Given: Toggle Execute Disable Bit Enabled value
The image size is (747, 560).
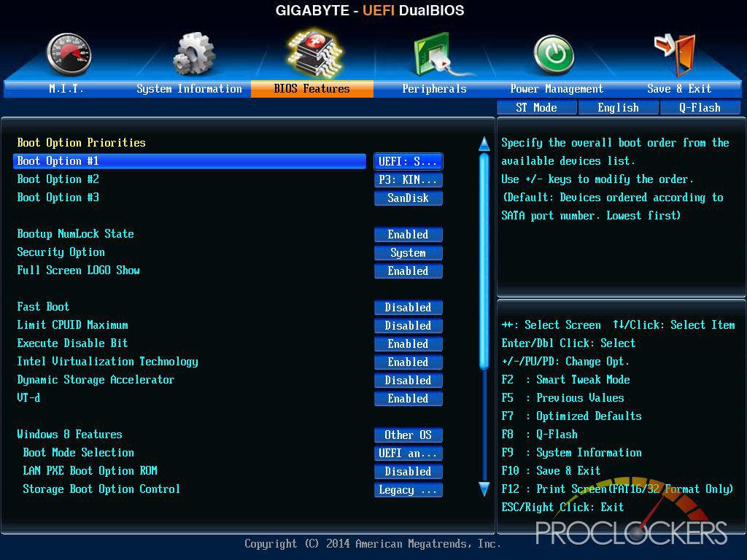Looking at the screenshot, I should coord(409,343).
